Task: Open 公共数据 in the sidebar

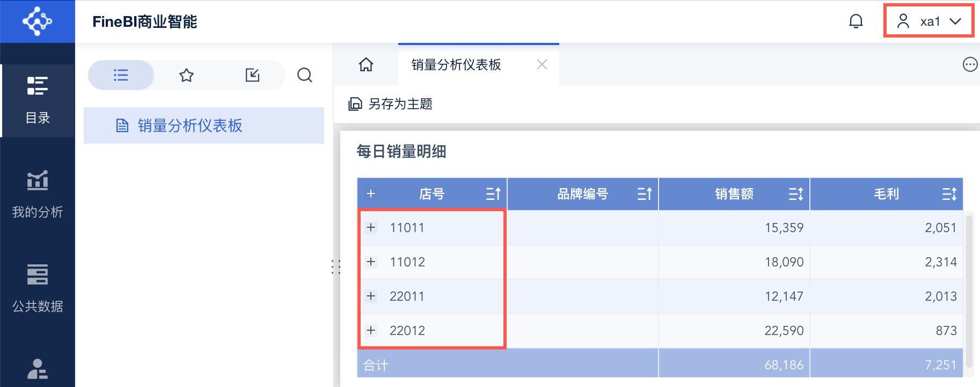Action: click(38, 288)
